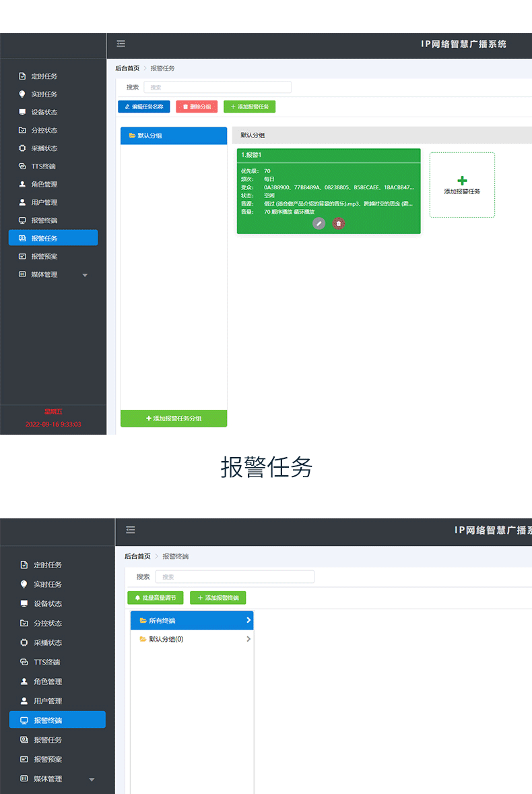Open 报警预案 in the 报警终端 page sidebar
532x794 pixels.
pyautogui.click(x=48, y=759)
